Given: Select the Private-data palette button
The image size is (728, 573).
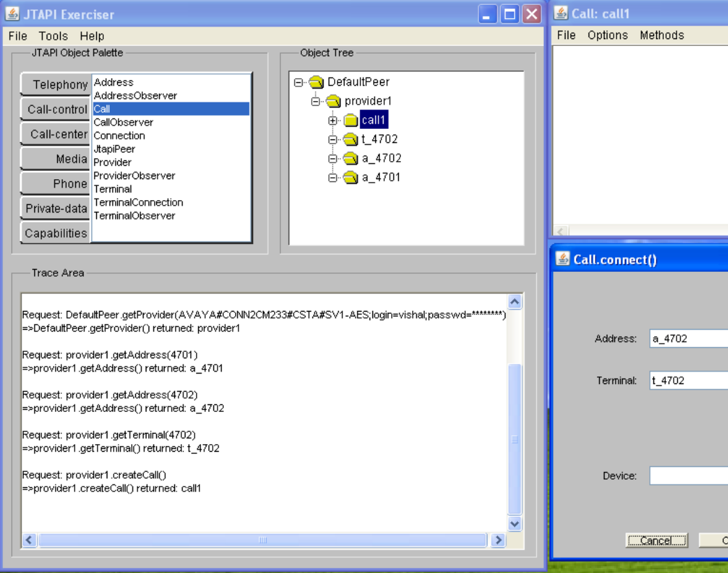Looking at the screenshot, I should click(56, 208).
